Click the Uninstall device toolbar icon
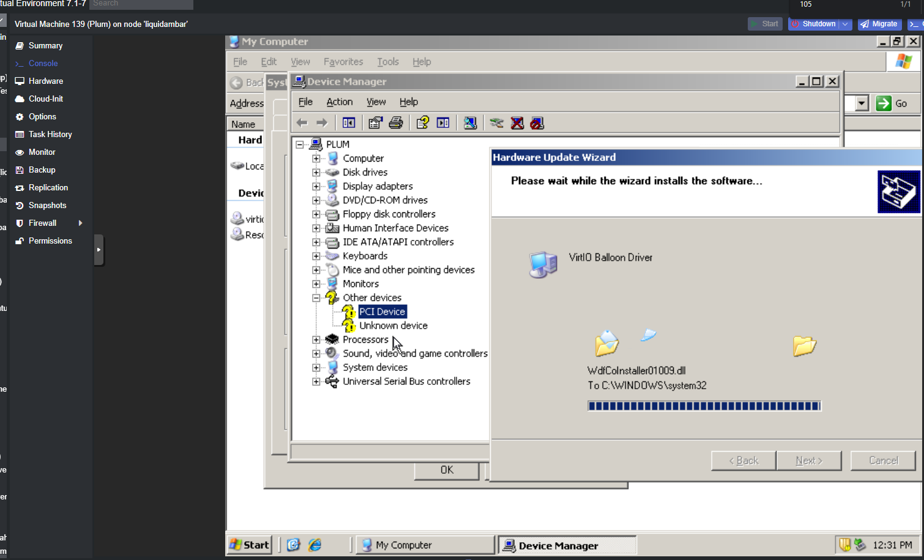The image size is (924, 560). pos(517,123)
